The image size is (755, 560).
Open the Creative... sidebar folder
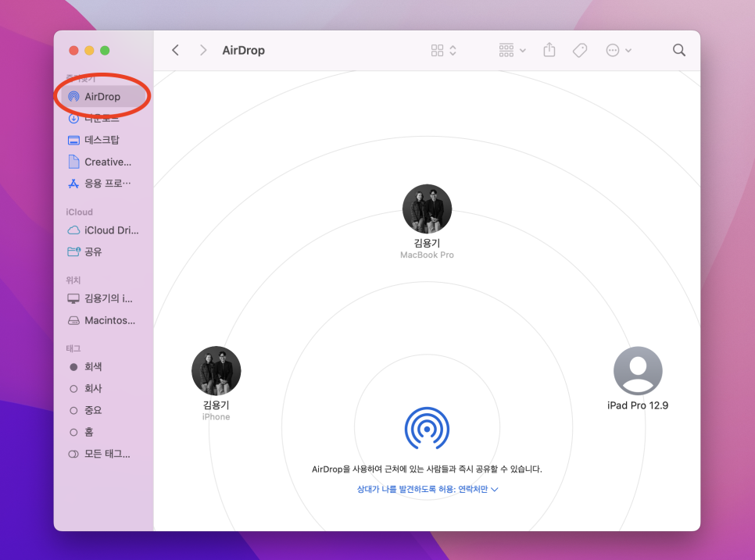[103, 162]
